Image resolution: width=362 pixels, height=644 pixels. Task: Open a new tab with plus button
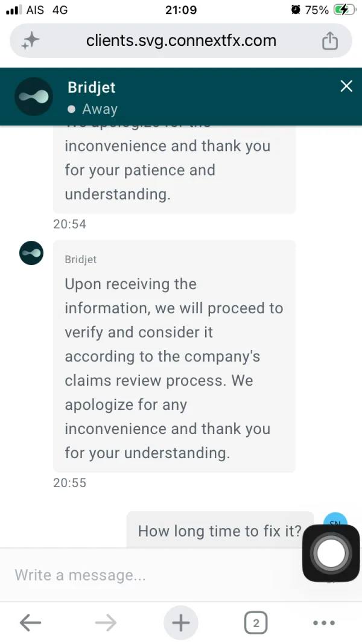180,623
